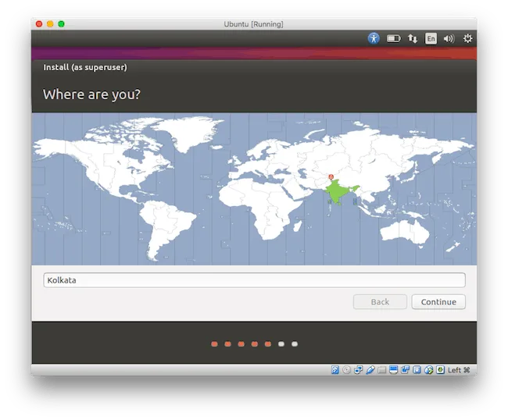Click the video capture status icon
Image resolution: width=508 pixels, height=420 pixels.
coord(405,370)
